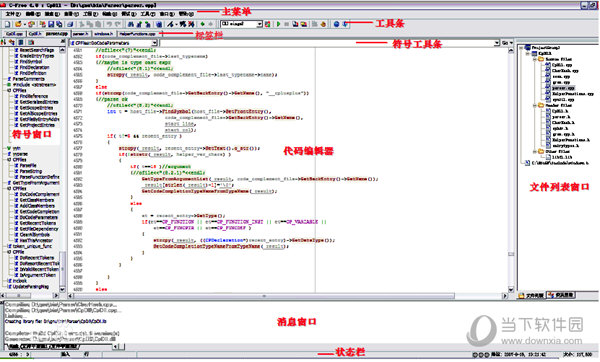Select #include <strstream> in symbol tree
The height and width of the screenshot is (362, 600).
[x=34, y=85]
